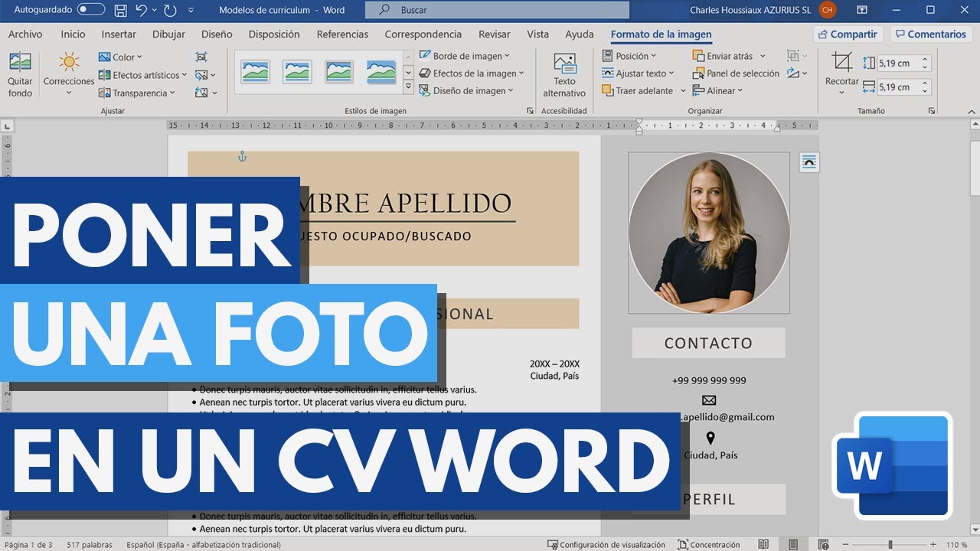980x551 pixels.
Task: Redo the action with the circular arrow
Action: (170, 10)
